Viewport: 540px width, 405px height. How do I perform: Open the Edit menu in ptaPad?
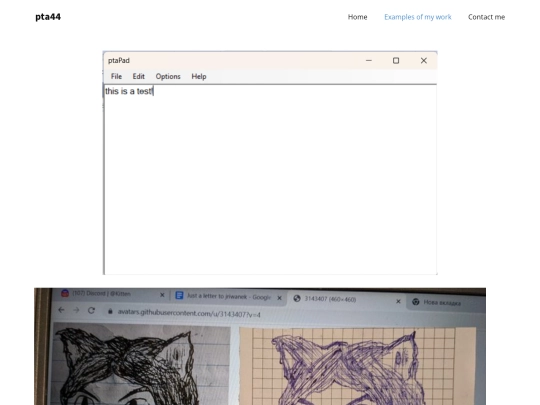[x=138, y=76]
